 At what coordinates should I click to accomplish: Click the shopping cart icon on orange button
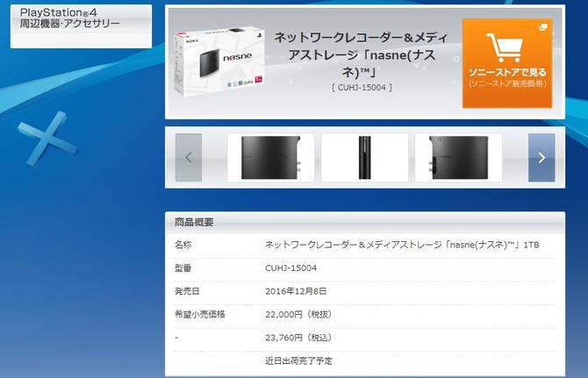coord(505,47)
